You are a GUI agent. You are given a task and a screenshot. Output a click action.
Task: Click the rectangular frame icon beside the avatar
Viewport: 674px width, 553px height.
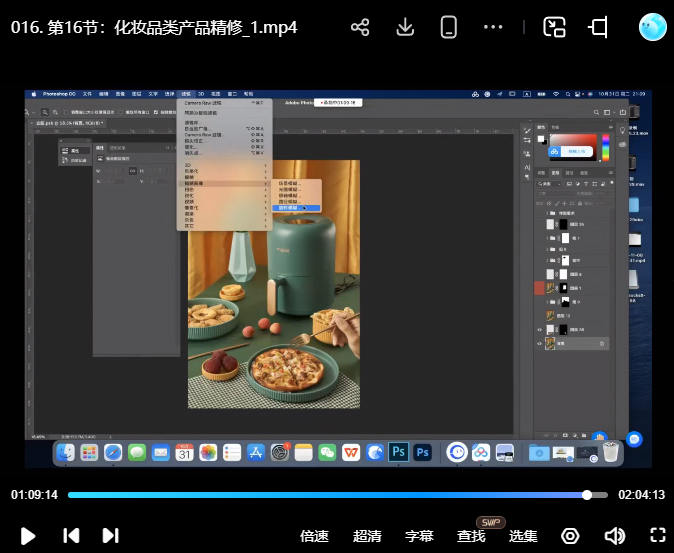[599, 27]
